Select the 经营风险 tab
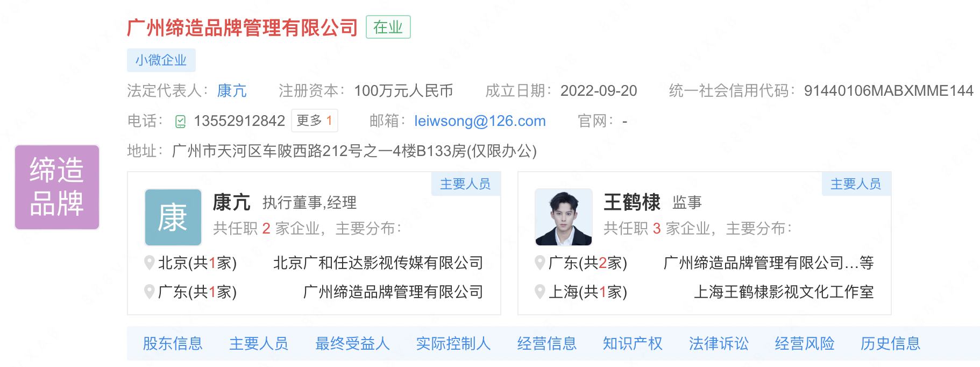 click(805, 343)
